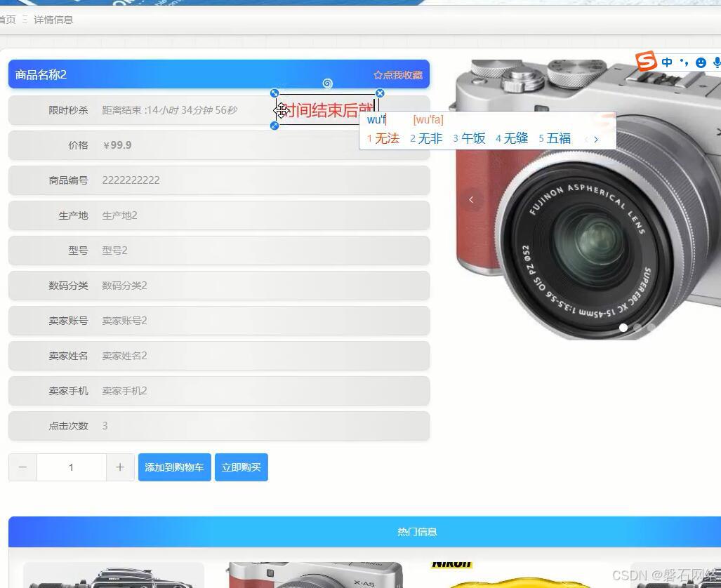Activate voice input via microphone icon
The image size is (721, 588).
pos(717,62)
